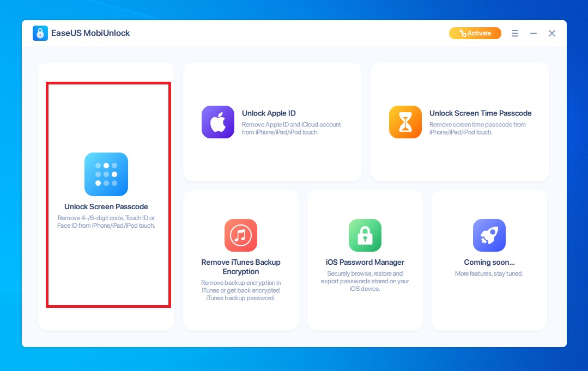
Task: Select the iOS Password Manager heading
Action: click(x=365, y=263)
